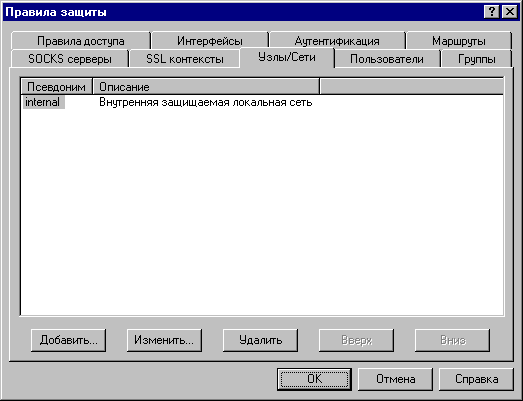This screenshot has height=401, width=523.
Task: Sort by Псевдоним column header
Action: [56, 87]
